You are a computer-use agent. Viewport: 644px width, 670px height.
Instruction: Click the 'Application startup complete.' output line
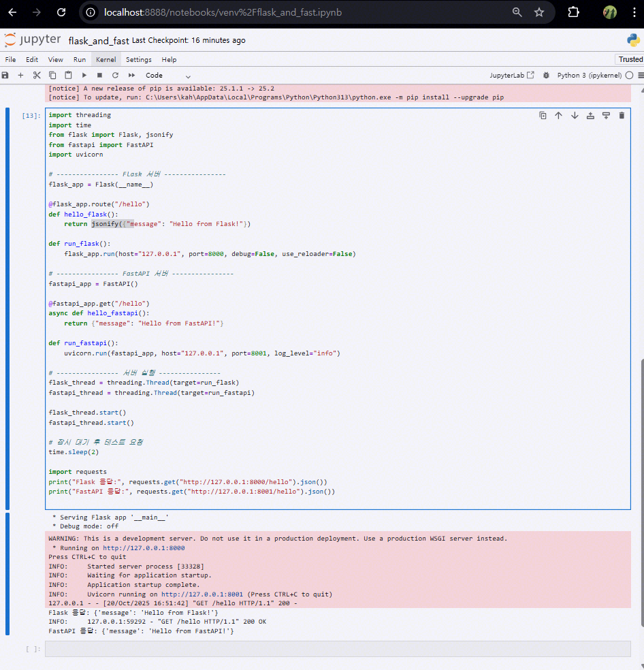coord(123,584)
